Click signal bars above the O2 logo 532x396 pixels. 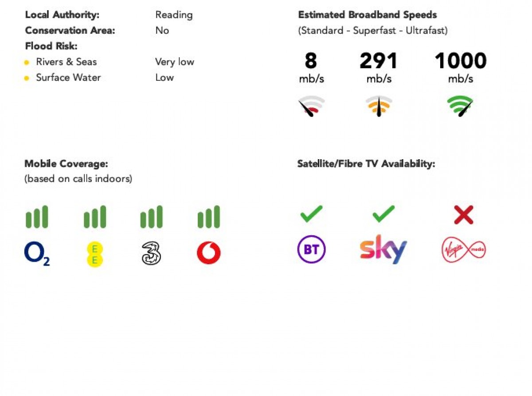click(37, 217)
